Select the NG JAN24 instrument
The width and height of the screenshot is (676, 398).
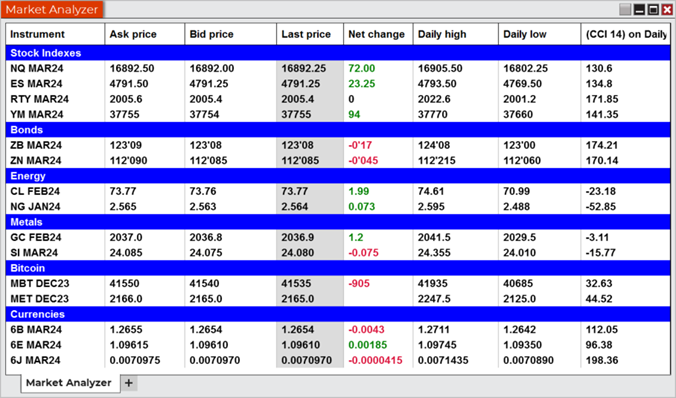pos(35,207)
